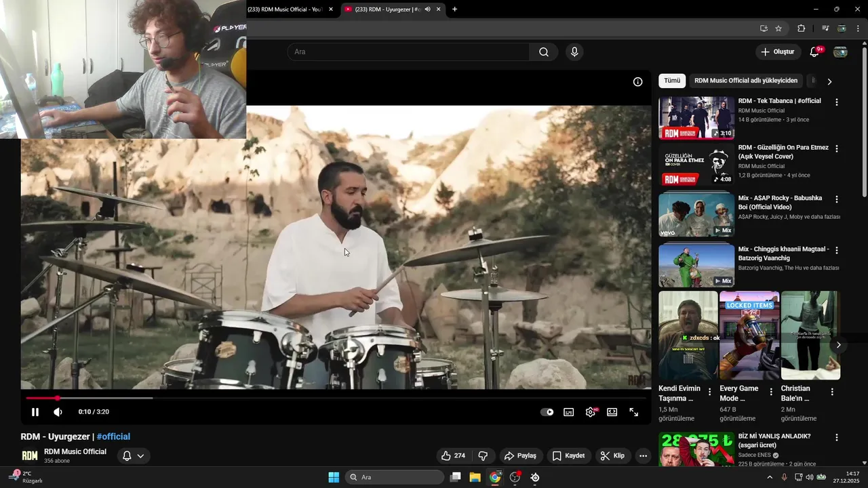Click the info card icon on video
This screenshot has height=488, width=868.
[637, 81]
